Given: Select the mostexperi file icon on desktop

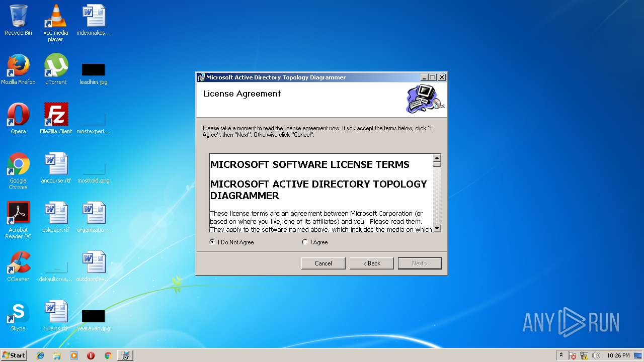Looking at the screenshot, I should [94, 124].
